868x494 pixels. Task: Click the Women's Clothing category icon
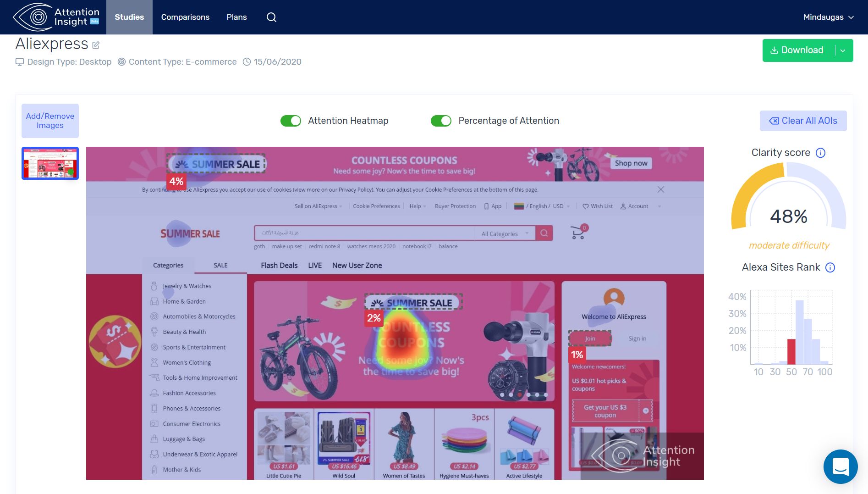154,362
